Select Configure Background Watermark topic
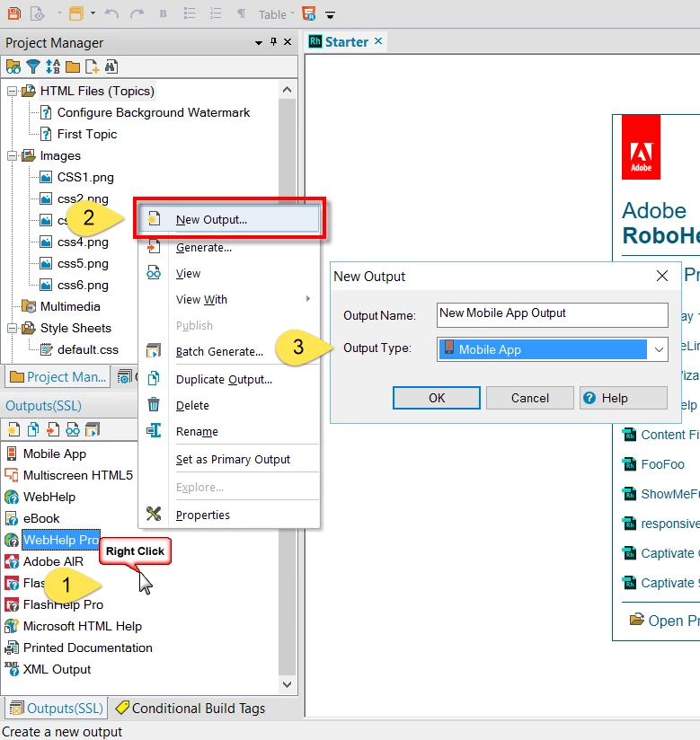 pos(154,112)
